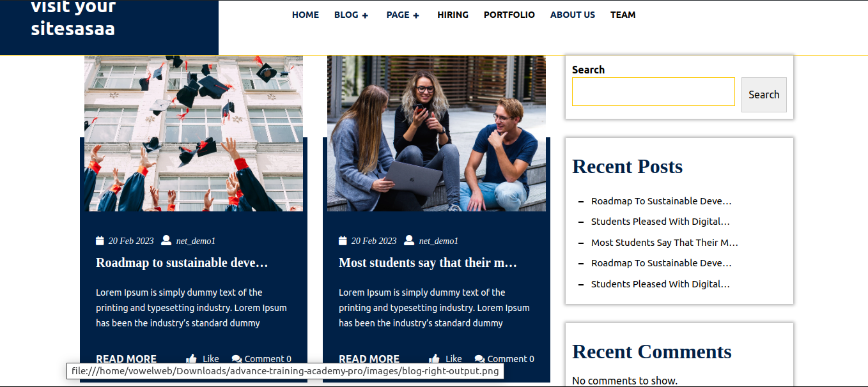868x387 pixels.
Task: Open the HOME menu item
Action: point(305,15)
